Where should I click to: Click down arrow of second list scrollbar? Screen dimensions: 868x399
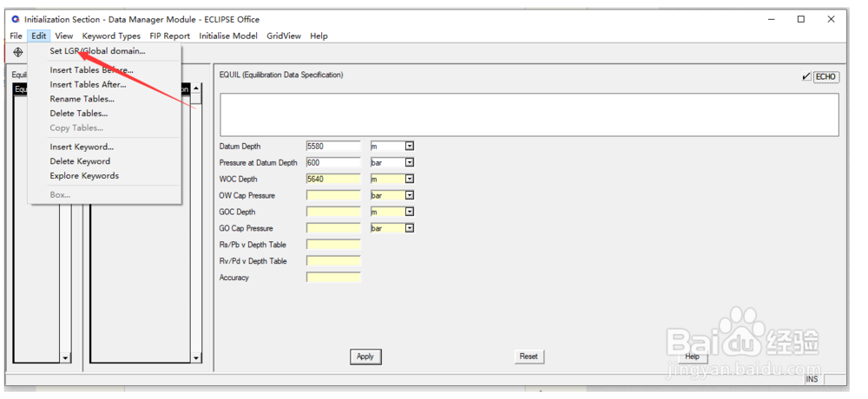[196, 358]
